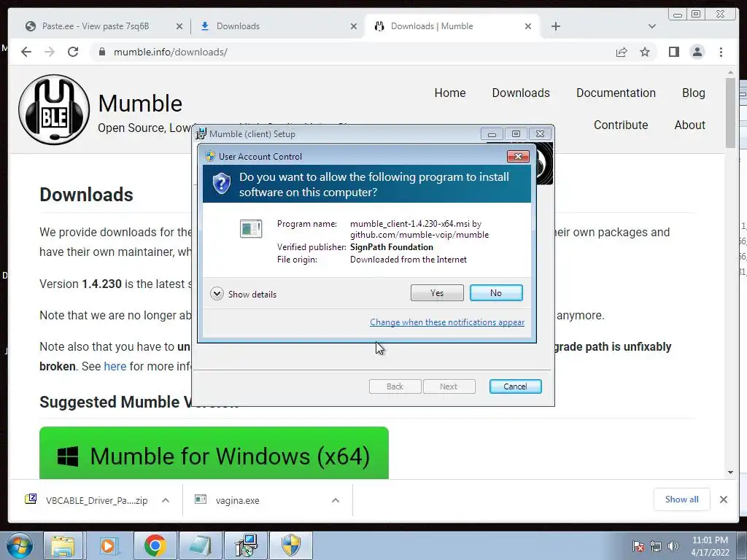Viewport: 747px width, 560px height.
Task: Click Chrome icon in taskbar
Action: pos(155,545)
